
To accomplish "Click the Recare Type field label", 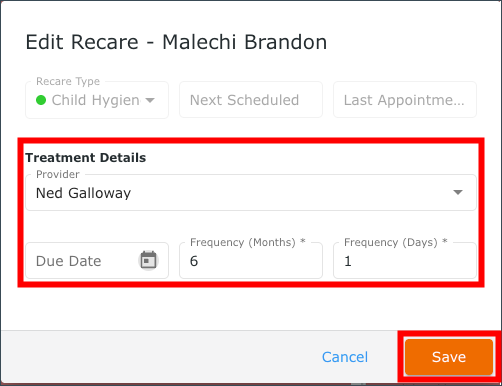I will pos(68,81).
